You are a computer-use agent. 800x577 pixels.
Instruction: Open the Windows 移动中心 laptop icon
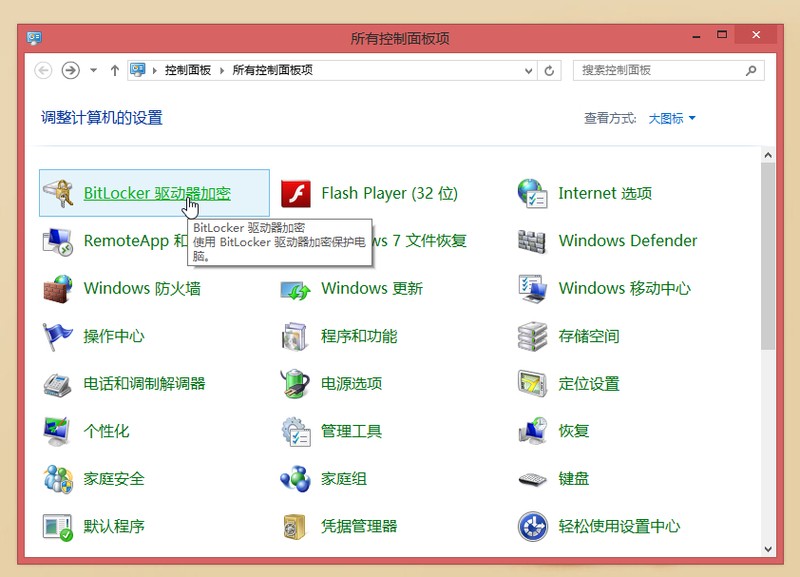pyautogui.click(x=532, y=289)
